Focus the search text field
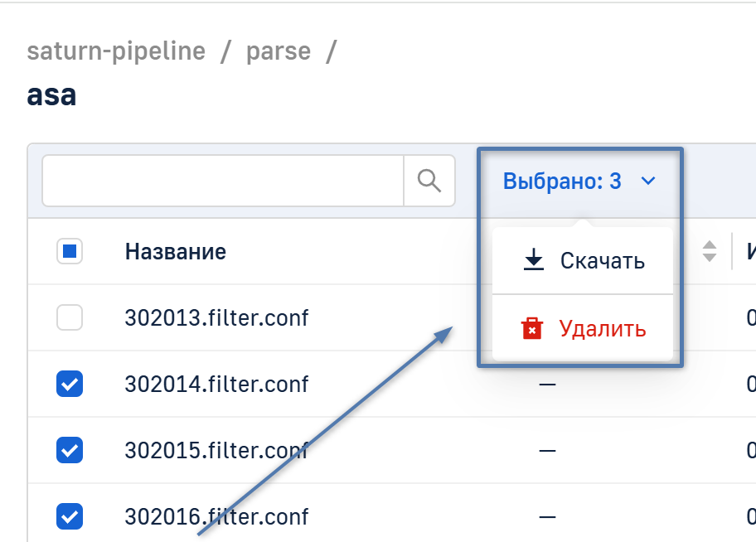The height and width of the screenshot is (542, 756). point(222,181)
